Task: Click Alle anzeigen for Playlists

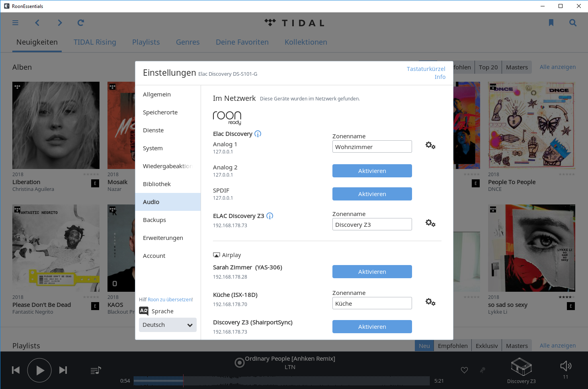Action: click(558, 346)
